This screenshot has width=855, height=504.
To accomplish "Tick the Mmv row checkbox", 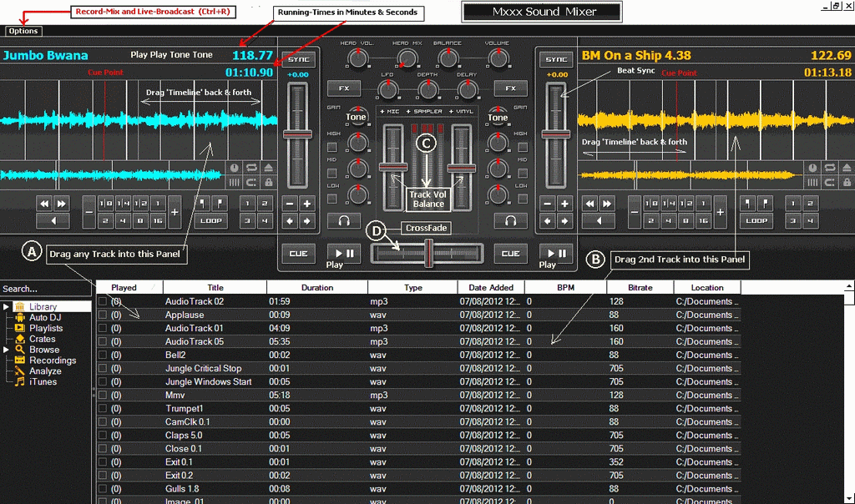I will coord(103,395).
